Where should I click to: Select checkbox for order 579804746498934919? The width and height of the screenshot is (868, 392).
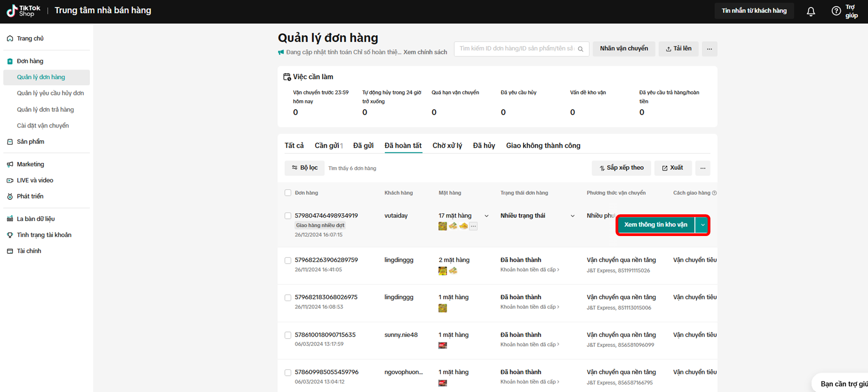pos(288,216)
